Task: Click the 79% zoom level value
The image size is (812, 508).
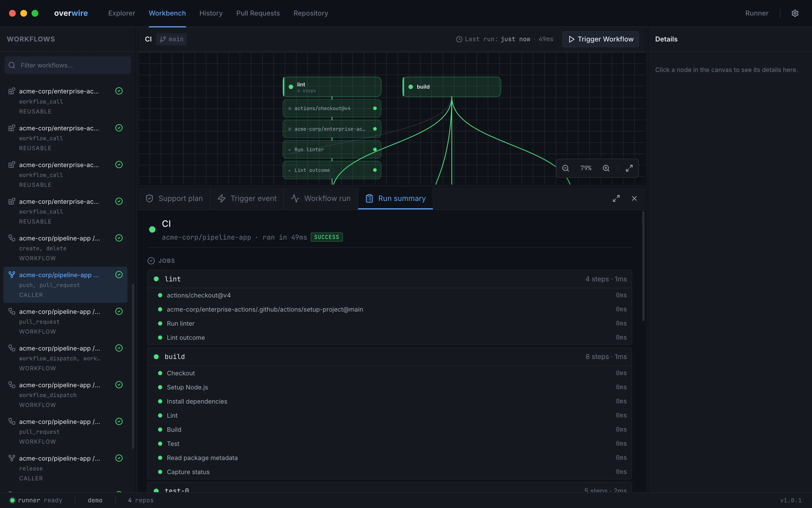Action: coord(586,168)
